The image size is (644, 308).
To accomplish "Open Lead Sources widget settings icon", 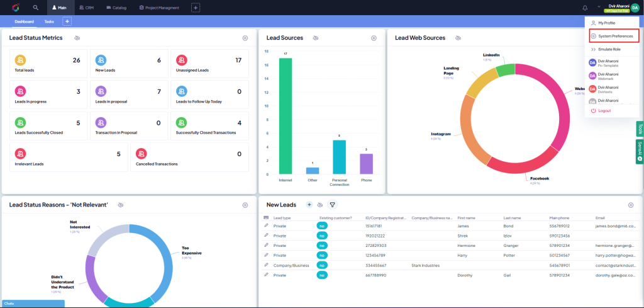I will point(374,38).
